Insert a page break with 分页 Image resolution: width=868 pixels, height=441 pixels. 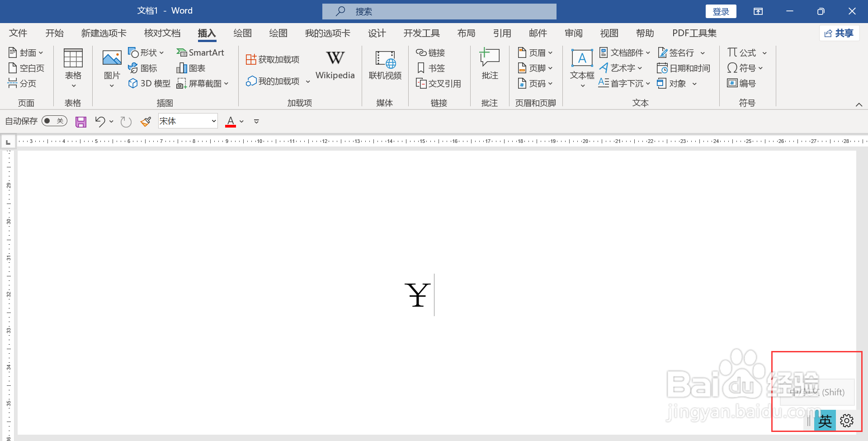pyautogui.click(x=22, y=83)
